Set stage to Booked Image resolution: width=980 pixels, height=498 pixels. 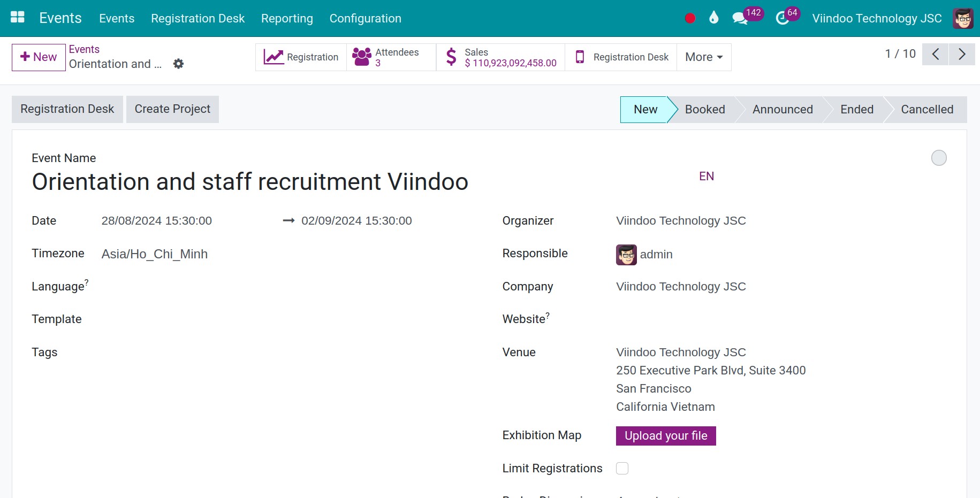pos(704,109)
